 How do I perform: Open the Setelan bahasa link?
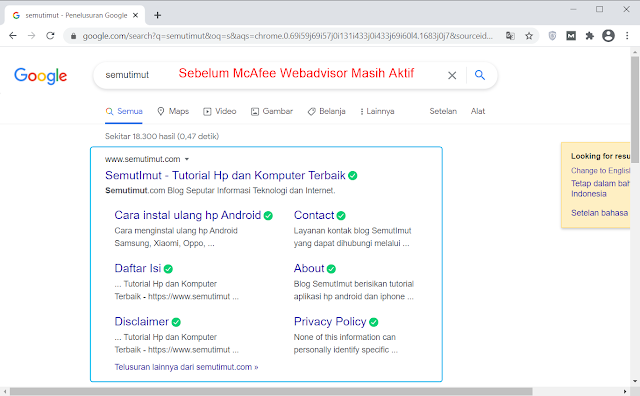[599, 213]
